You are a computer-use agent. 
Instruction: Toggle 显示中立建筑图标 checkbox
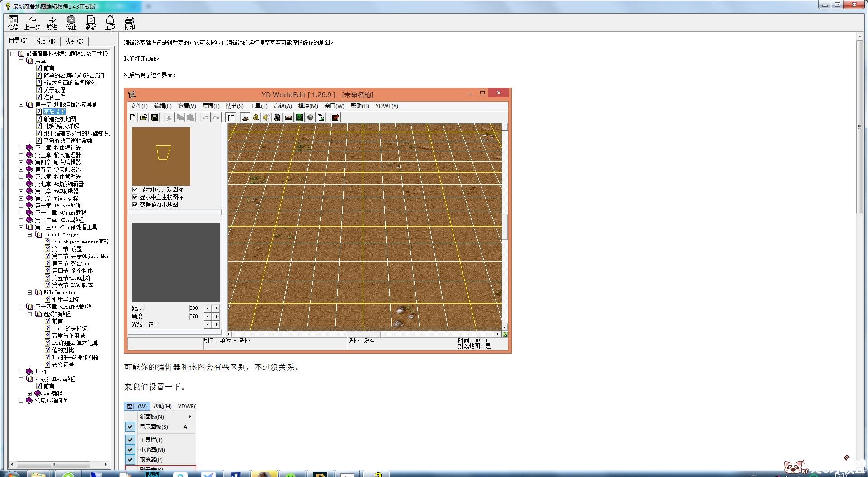(x=135, y=189)
